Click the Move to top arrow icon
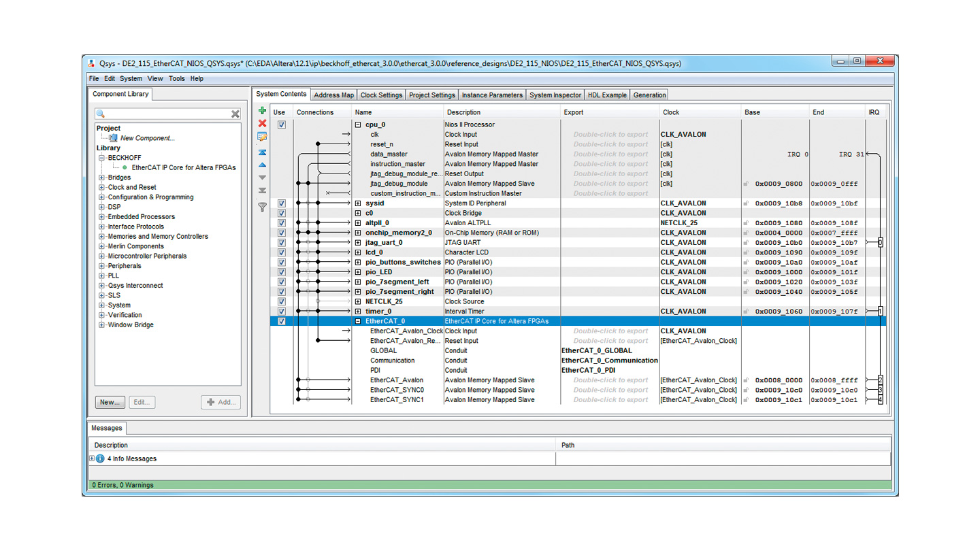The image size is (980, 551). 262,152
